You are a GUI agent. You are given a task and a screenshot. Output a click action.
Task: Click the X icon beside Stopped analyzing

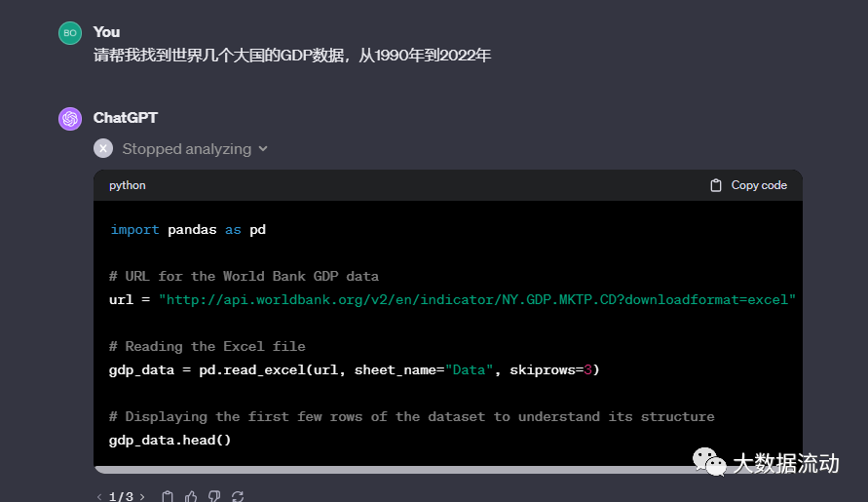(x=103, y=148)
